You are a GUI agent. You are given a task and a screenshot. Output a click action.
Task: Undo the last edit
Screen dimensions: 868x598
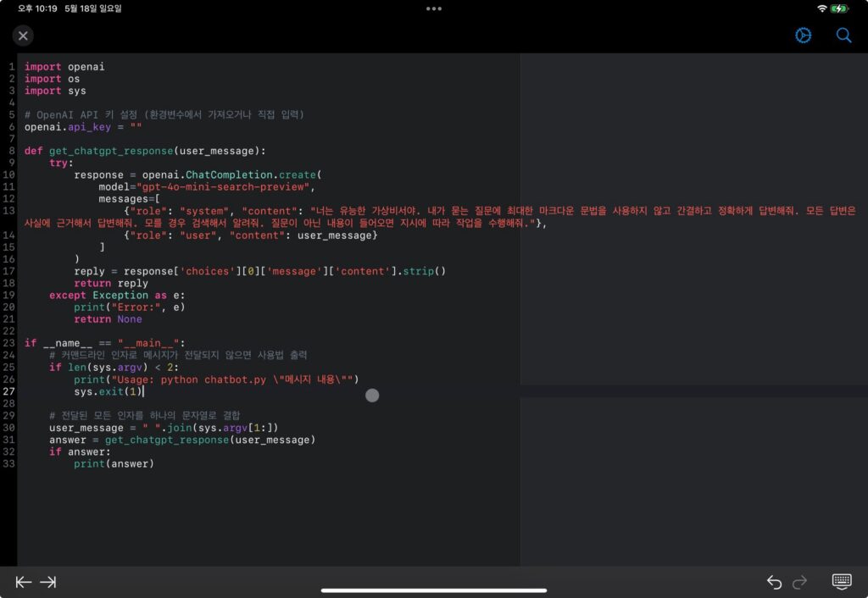coord(774,582)
